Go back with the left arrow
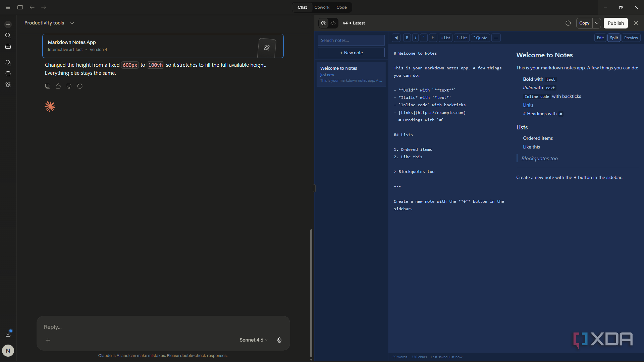The image size is (644, 362). pyautogui.click(x=32, y=7)
